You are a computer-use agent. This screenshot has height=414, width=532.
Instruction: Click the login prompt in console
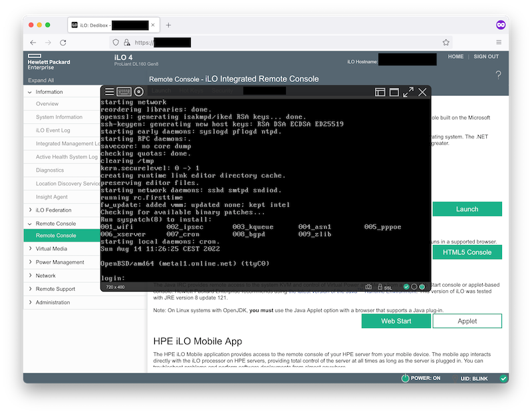(x=112, y=278)
